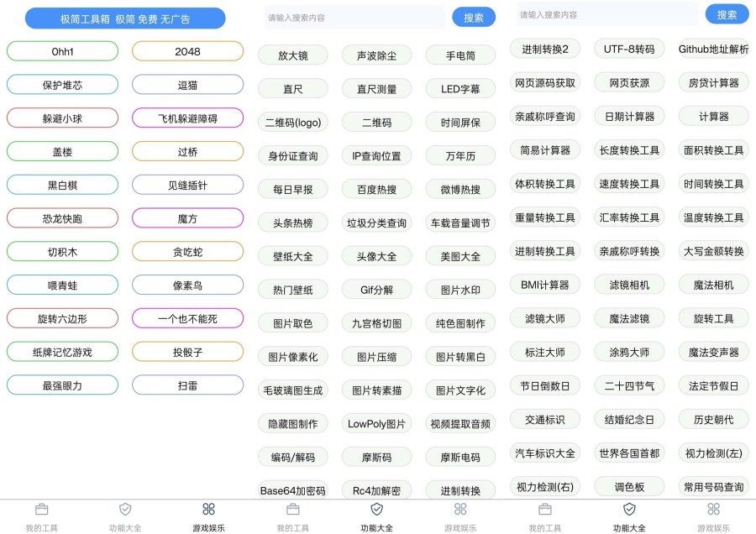Select the 手电筒 flashlight tool

tap(460, 55)
